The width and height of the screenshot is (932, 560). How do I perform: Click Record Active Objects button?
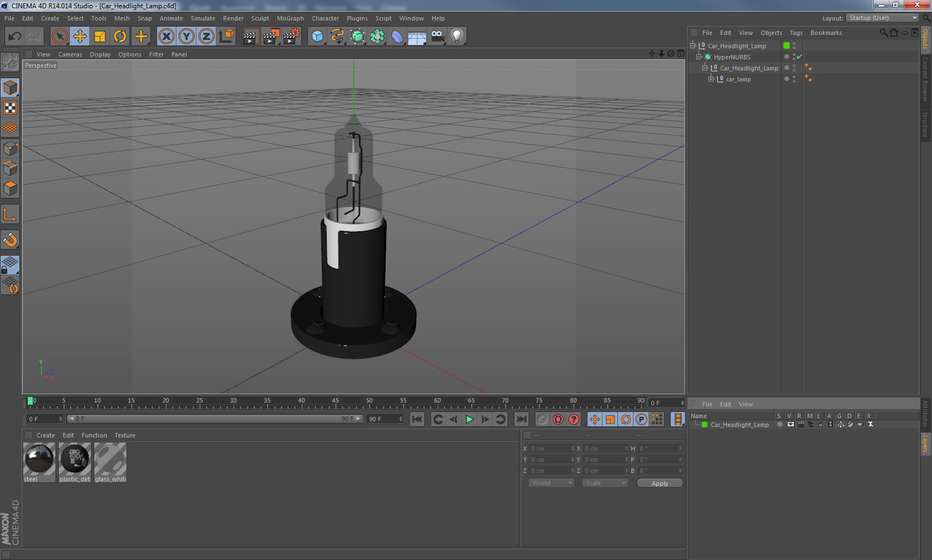[x=543, y=419]
